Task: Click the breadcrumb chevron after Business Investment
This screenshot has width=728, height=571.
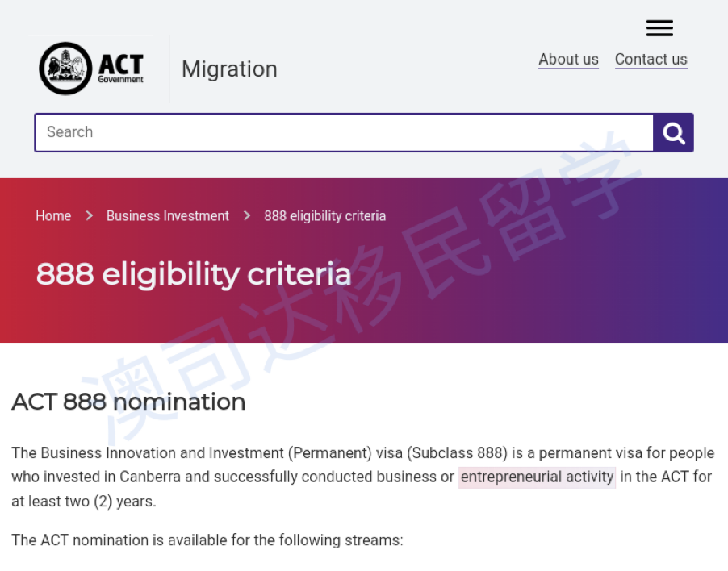Action: [x=246, y=215]
